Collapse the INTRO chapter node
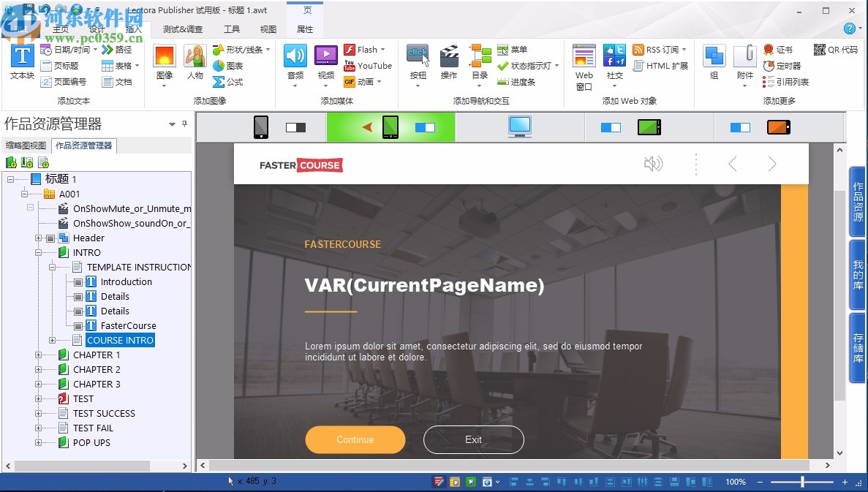The height and width of the screenshot is (492, 868). click(x=38, y=252)
